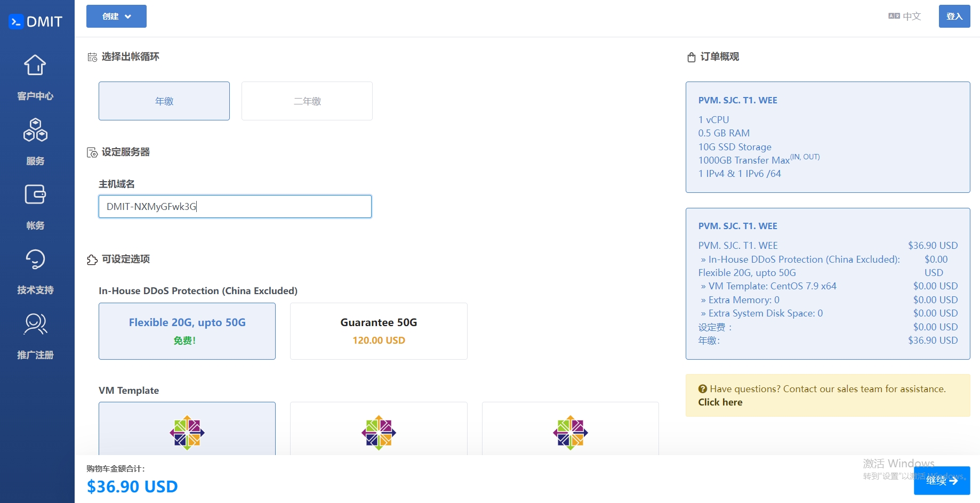Open the 技术支持 headset icon
The height and width of the screenshot is (503, 980).
click(35, 259)
